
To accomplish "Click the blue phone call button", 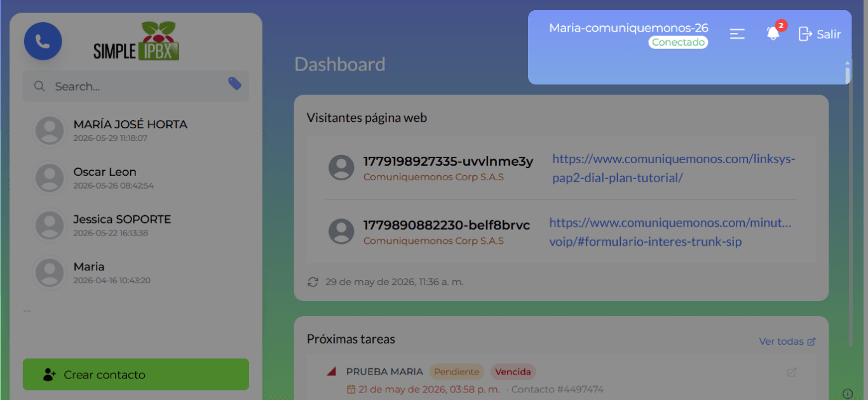I will click(x=43, y=41).
